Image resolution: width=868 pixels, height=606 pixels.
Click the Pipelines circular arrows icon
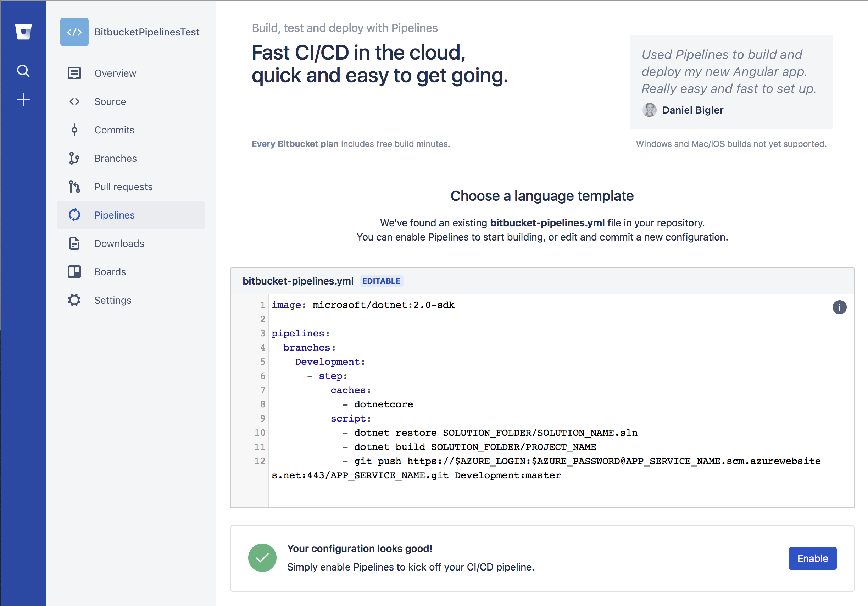click(x=74, y=215)
